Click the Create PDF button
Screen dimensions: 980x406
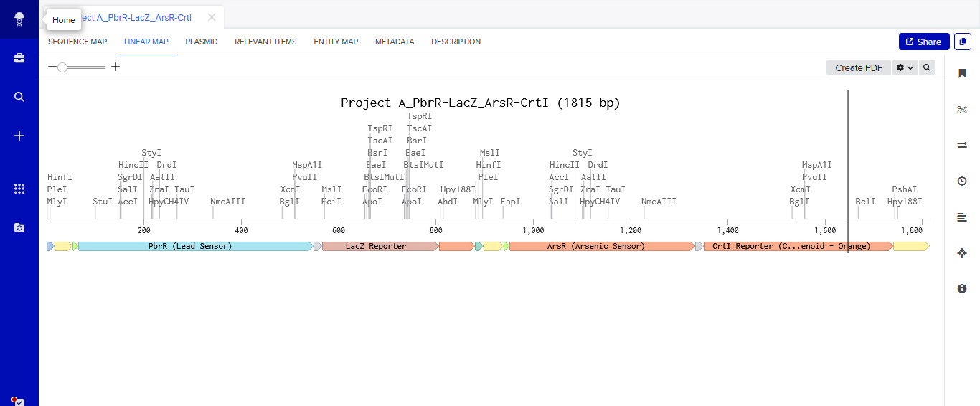859,67
